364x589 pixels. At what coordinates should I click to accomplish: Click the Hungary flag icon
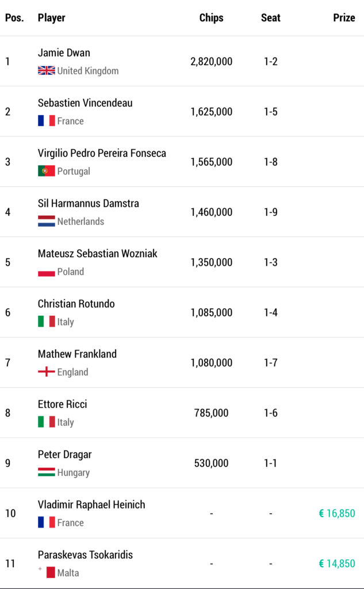click(x=47, y=472)
